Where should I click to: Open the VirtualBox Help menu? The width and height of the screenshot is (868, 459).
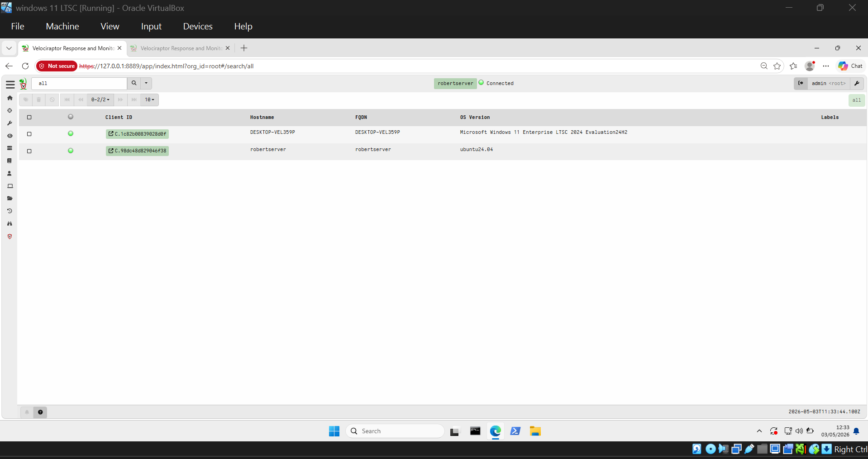(243, 26)
